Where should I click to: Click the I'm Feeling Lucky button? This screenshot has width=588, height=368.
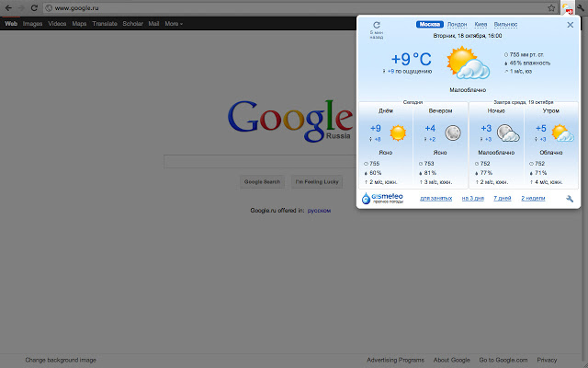click(x=317, y=182)
